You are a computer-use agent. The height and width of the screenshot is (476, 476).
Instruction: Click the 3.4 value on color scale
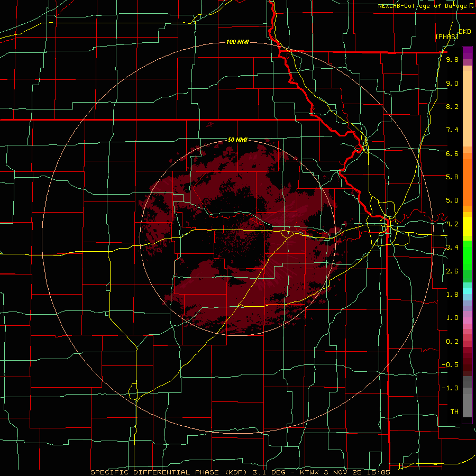pos(452,248)
